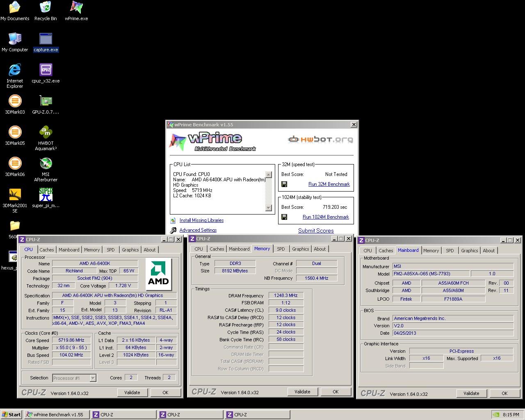Click the Run 1024M Benchmark link

click(326, 217)
